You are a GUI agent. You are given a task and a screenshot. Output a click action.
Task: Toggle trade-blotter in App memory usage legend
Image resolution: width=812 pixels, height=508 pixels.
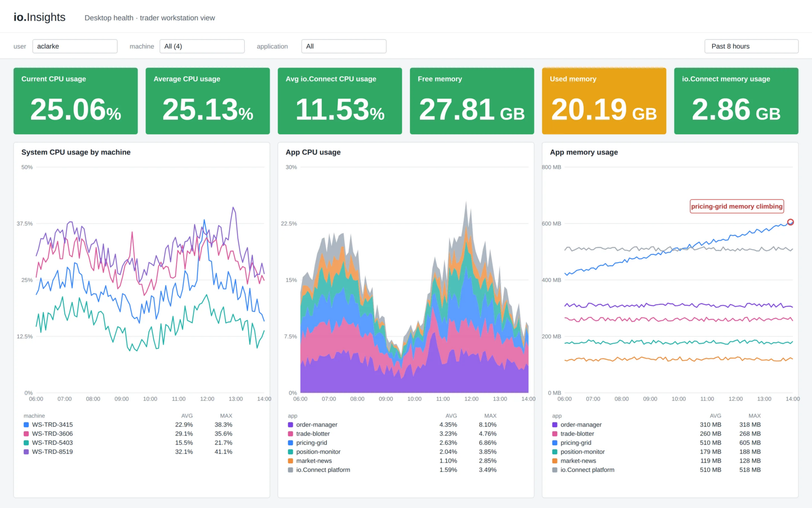[x=573, y=433]
